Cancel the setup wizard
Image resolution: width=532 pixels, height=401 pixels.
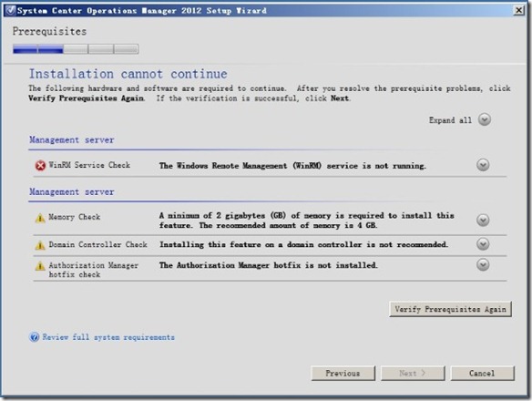pyautogui.click(x=482, y=373)
